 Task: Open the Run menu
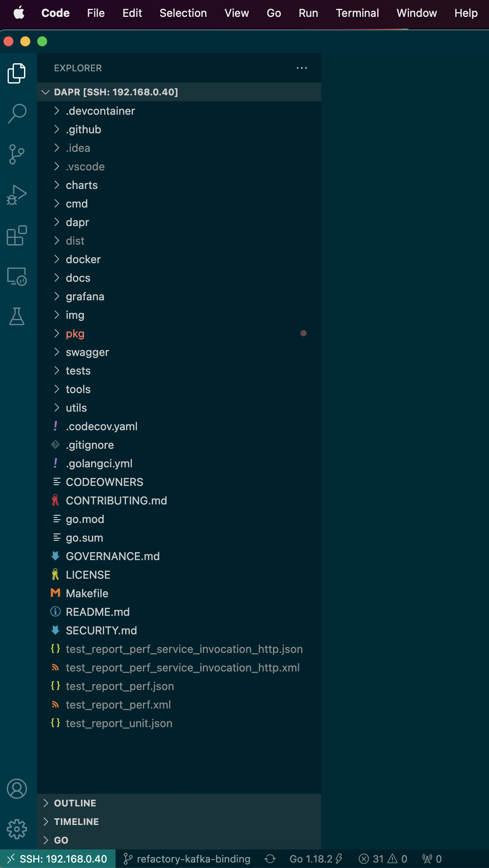coord(308,13)
